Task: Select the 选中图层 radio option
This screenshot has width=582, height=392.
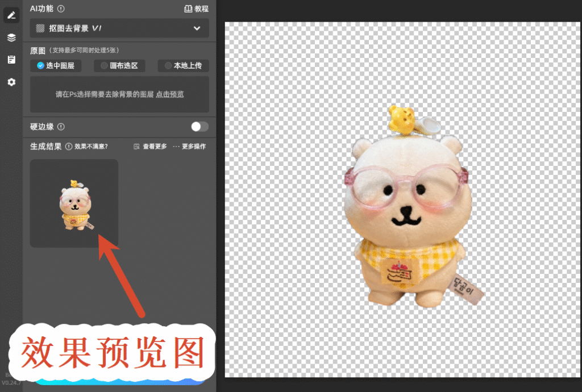Action: (x=56, y=66)
